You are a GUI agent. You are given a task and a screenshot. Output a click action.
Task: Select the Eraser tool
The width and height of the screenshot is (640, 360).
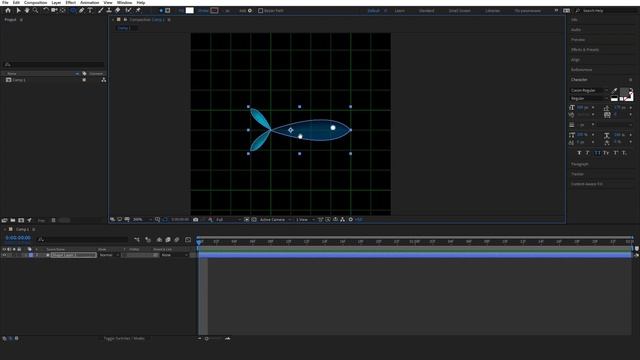point(118,10)
